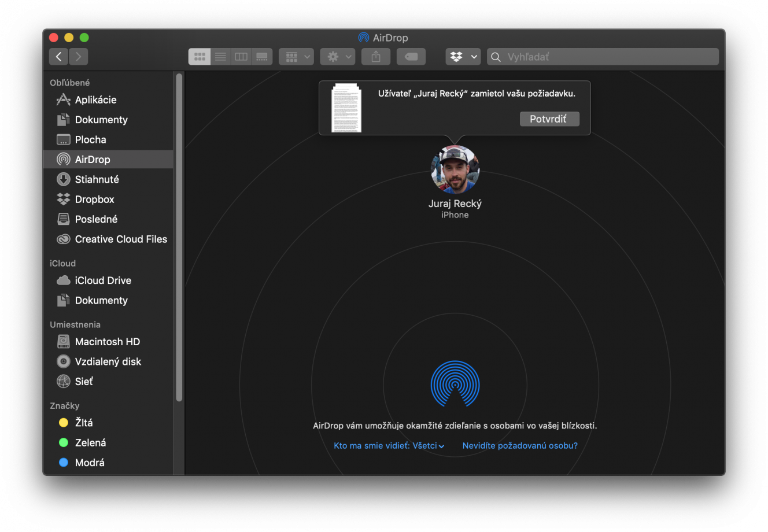The height and width of the screenshot is (532, 768).
Task: Go back with the left arrow button
Action: point(58,57)
